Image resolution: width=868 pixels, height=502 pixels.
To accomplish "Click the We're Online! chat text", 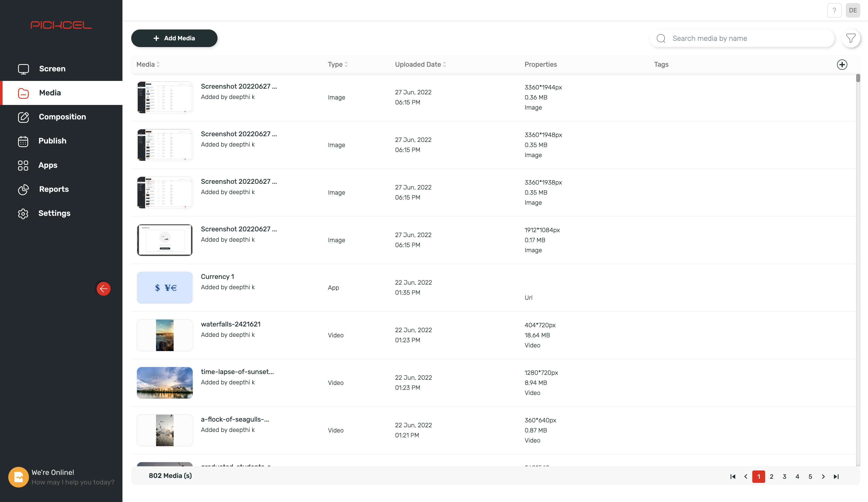I will pos(53,472).
